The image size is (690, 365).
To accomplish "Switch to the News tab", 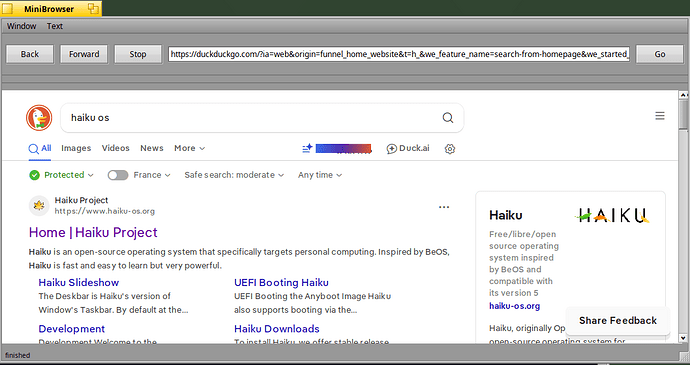I will coord(152,148).
